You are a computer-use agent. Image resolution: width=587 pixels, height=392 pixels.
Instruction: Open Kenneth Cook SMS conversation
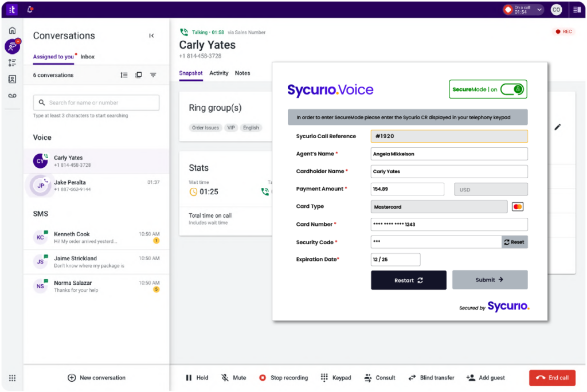96,237
